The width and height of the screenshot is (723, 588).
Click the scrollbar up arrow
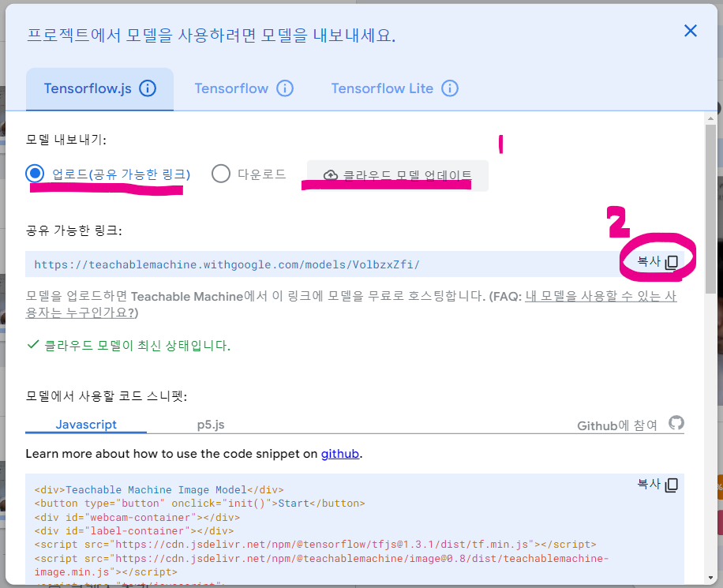coord(710,118)
